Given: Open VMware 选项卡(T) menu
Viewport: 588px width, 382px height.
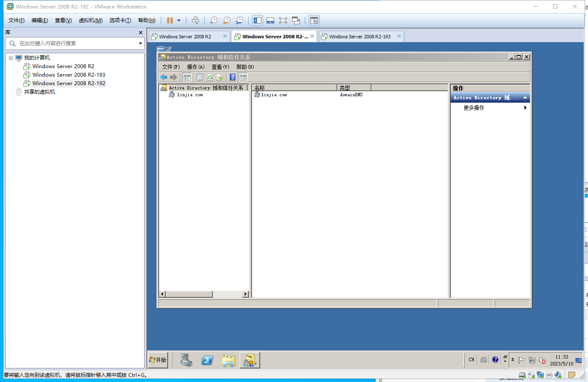Looking at the screenshot, I should pyautogui.click(x=120, y=20).
